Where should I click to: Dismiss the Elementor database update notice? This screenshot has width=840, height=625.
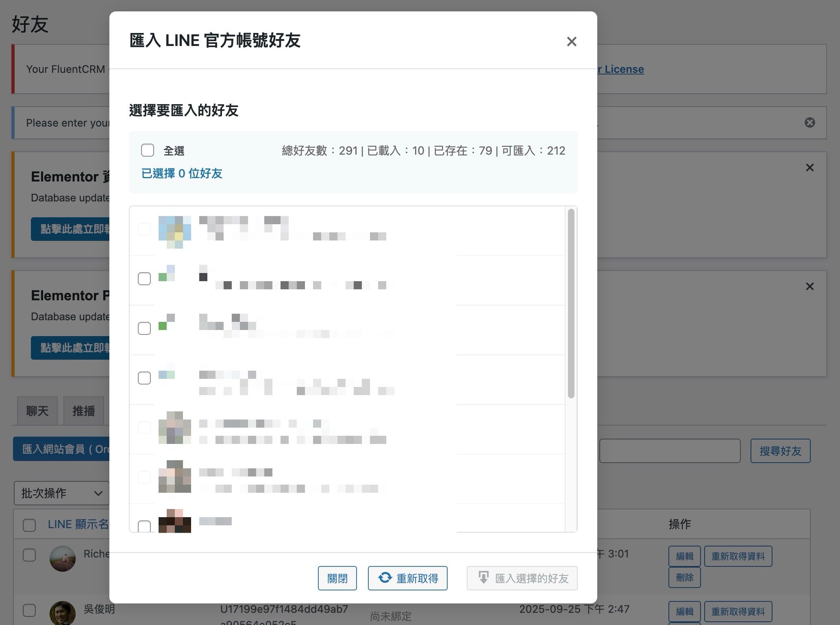(x=810, y=168)
